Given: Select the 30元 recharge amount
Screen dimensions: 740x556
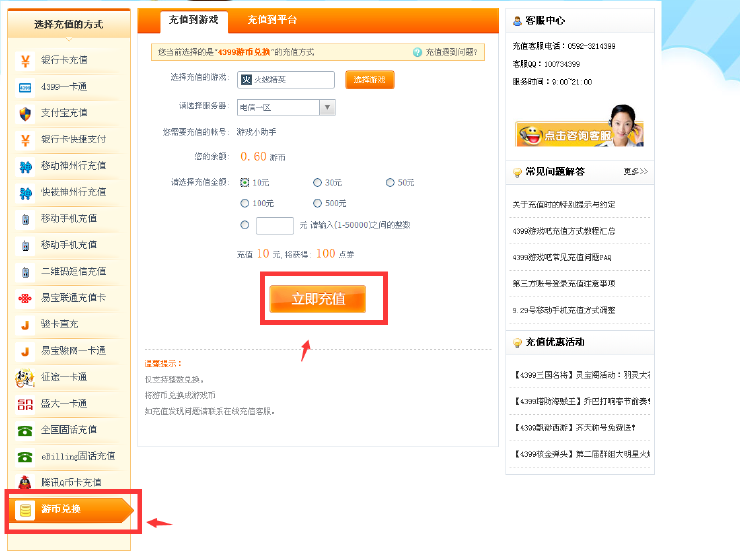Looking at the screenshot, I should click(x=317, y=182).
